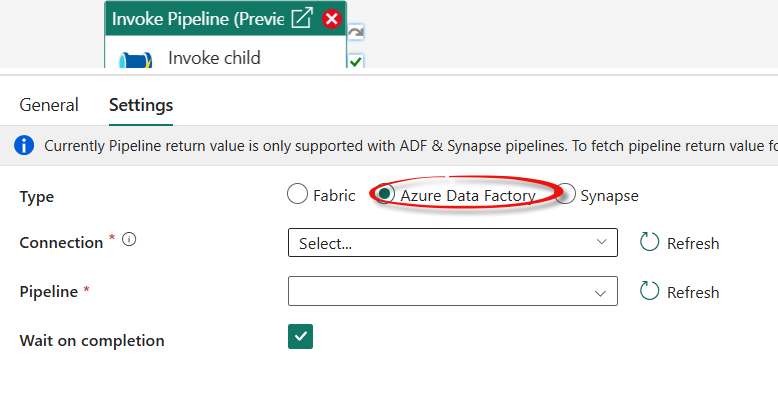Click the info icon next to Connection

point(129,239)
